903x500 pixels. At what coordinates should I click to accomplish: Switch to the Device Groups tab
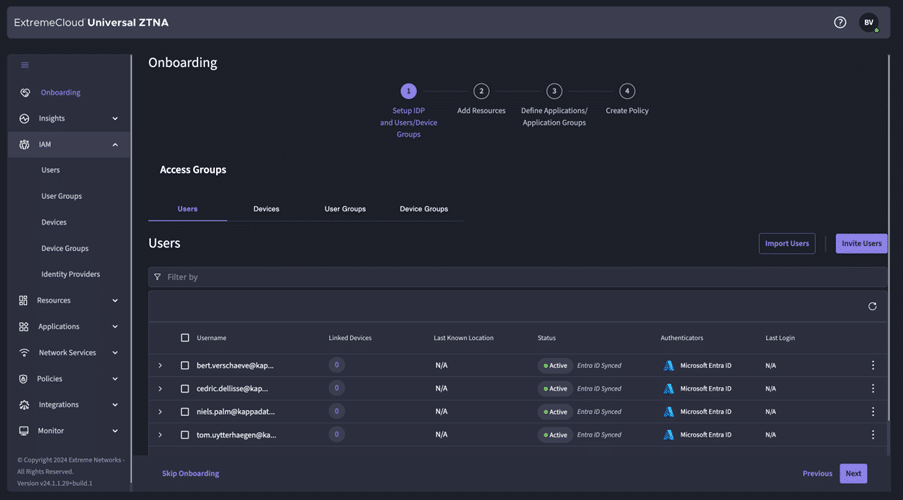[423, 209]
